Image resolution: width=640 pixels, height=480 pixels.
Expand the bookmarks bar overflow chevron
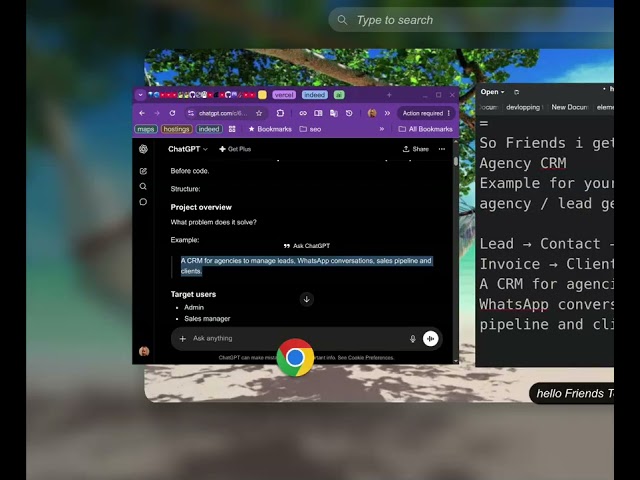pyautogui.click(x=382, y=129)
